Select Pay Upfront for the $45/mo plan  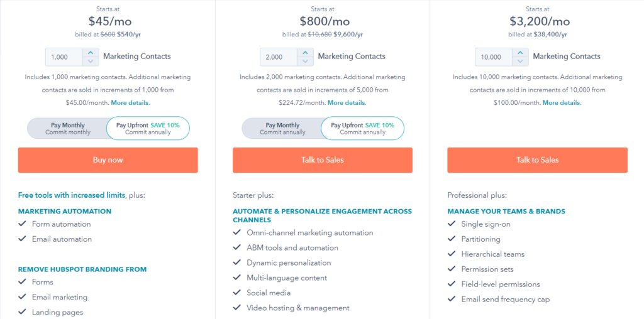coord(148,129)
